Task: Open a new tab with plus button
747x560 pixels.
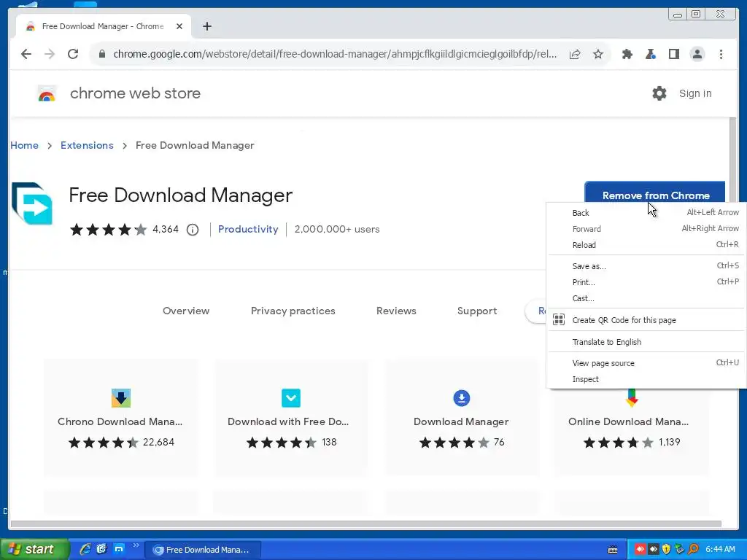Action: coord(206,27)
